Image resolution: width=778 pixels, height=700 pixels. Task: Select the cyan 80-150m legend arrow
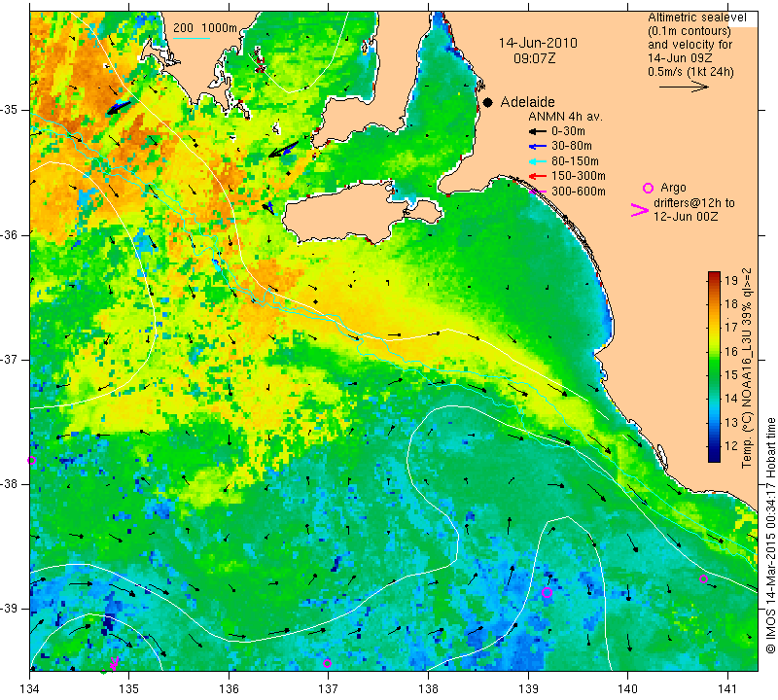pos(537,161)
